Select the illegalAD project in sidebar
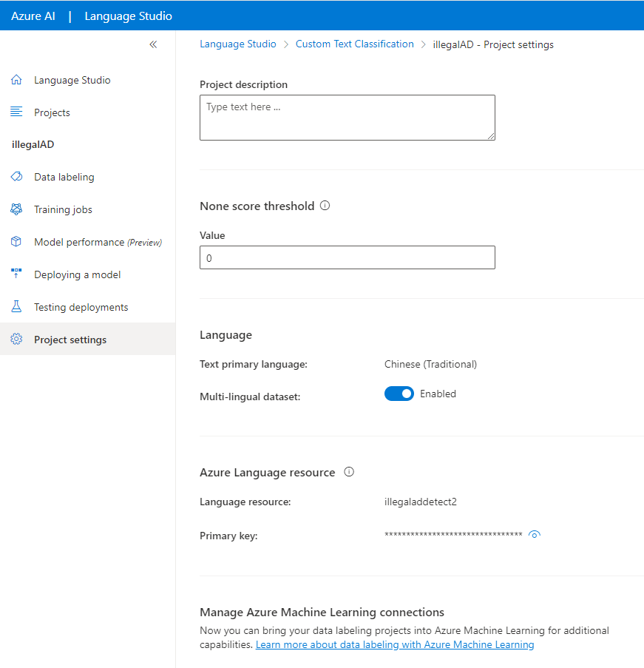 (x=30, y=144)
